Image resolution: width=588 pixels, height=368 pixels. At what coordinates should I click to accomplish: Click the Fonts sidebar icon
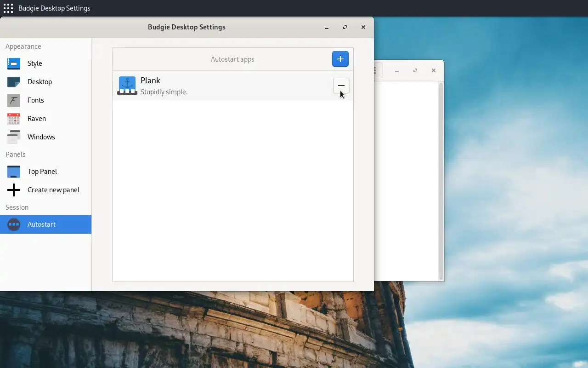tap(14, 100)
